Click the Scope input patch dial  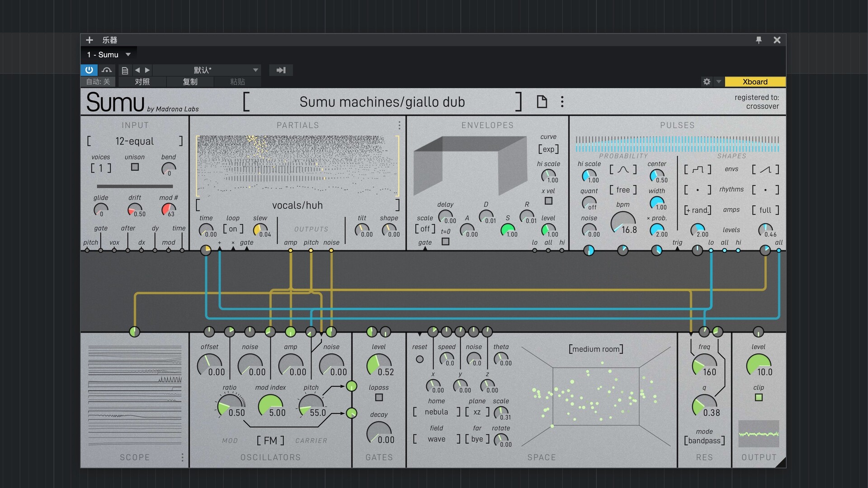pyautogui.click(x=134, y=332)
